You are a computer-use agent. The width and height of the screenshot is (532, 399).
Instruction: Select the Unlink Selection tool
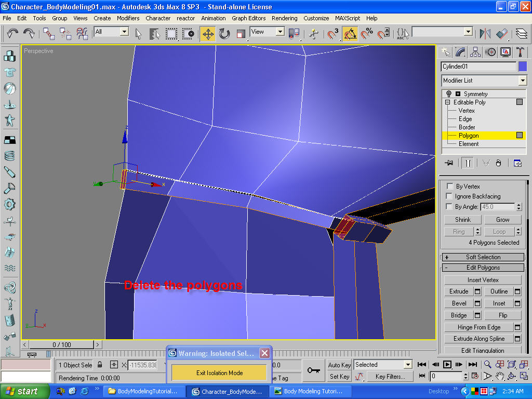65,33
